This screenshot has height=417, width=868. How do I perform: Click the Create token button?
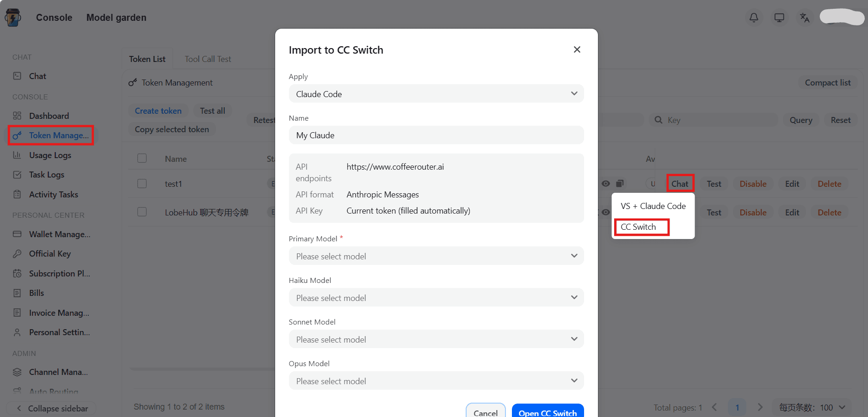pyautogui.click(x=158, y=111)
